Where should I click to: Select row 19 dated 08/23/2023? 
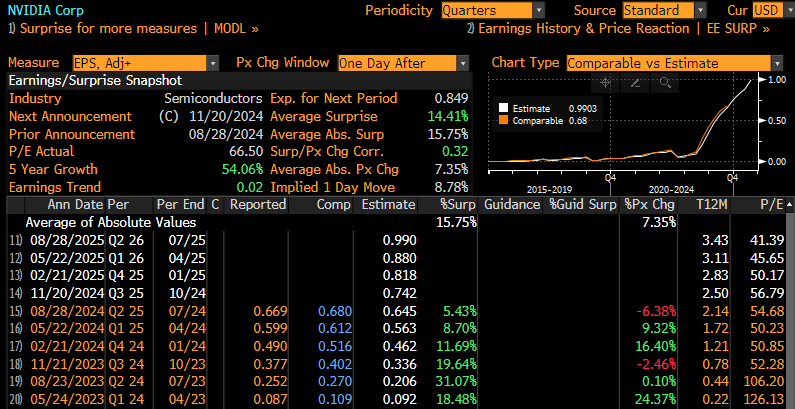pos(397,381)
